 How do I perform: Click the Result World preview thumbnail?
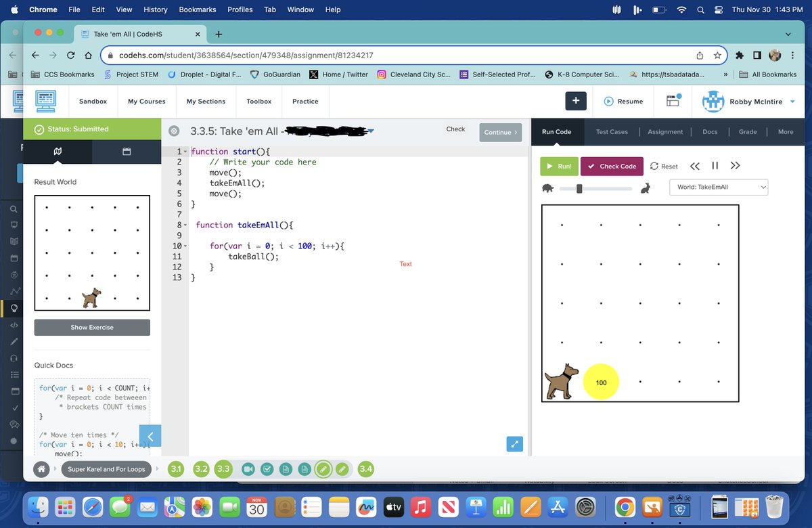click(92, 253)
